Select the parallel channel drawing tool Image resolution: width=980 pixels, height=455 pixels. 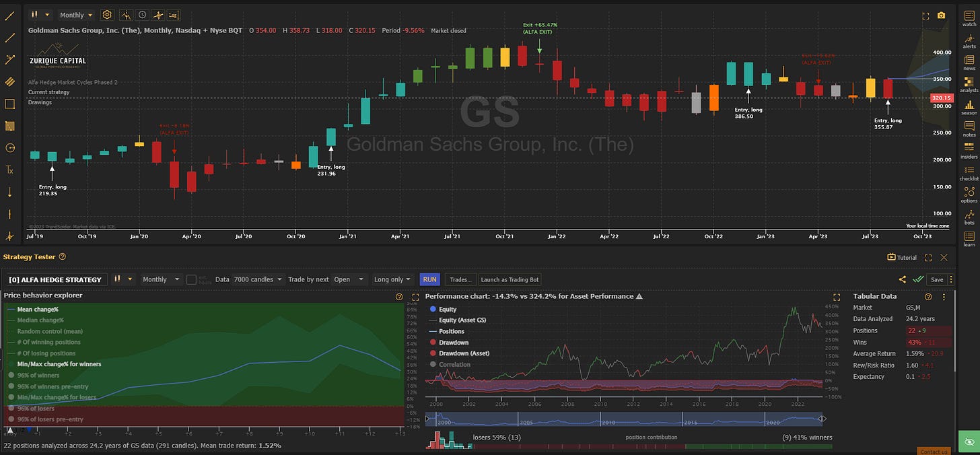[9, 82]
